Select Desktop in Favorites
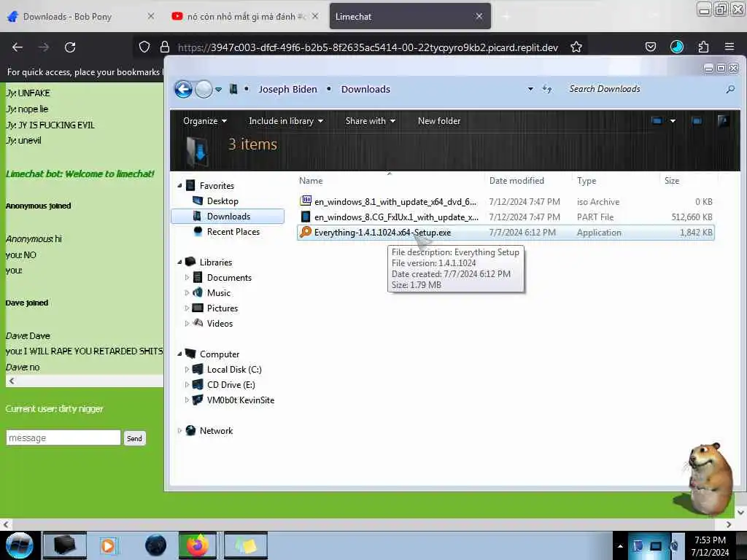The image size is (747, 560). click(222, 201)
